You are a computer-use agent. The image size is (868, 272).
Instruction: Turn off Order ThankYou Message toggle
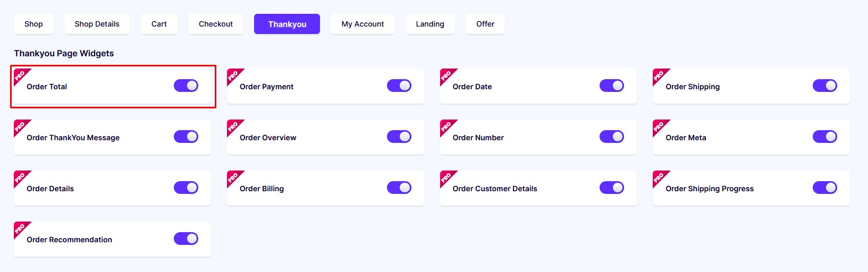coord(186,137)
